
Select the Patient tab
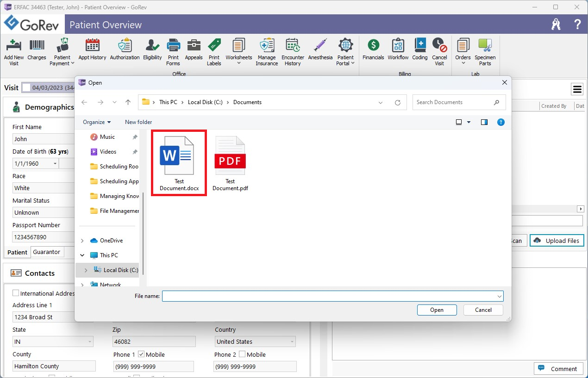(18, 252)
